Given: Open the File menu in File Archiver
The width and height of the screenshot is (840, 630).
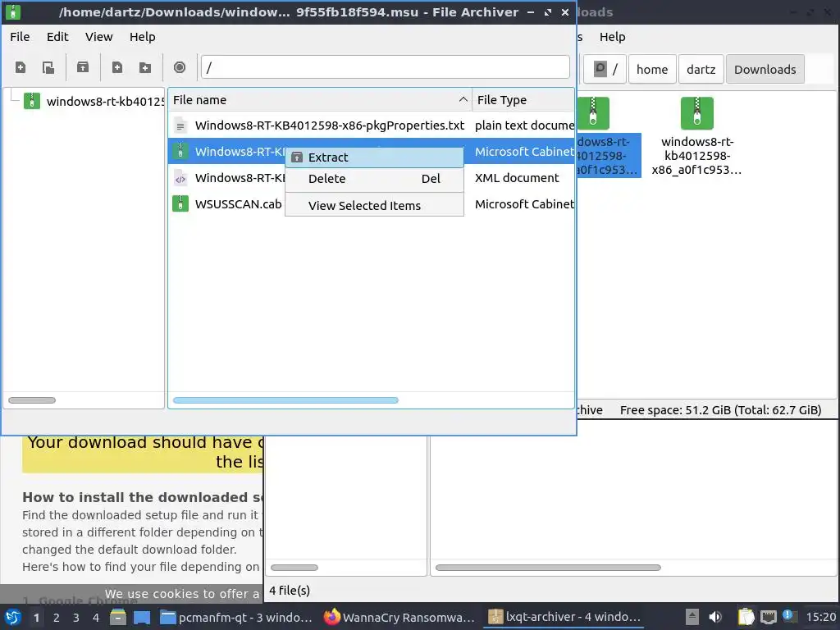Looking at the screenshot, I should pos(20,37).
